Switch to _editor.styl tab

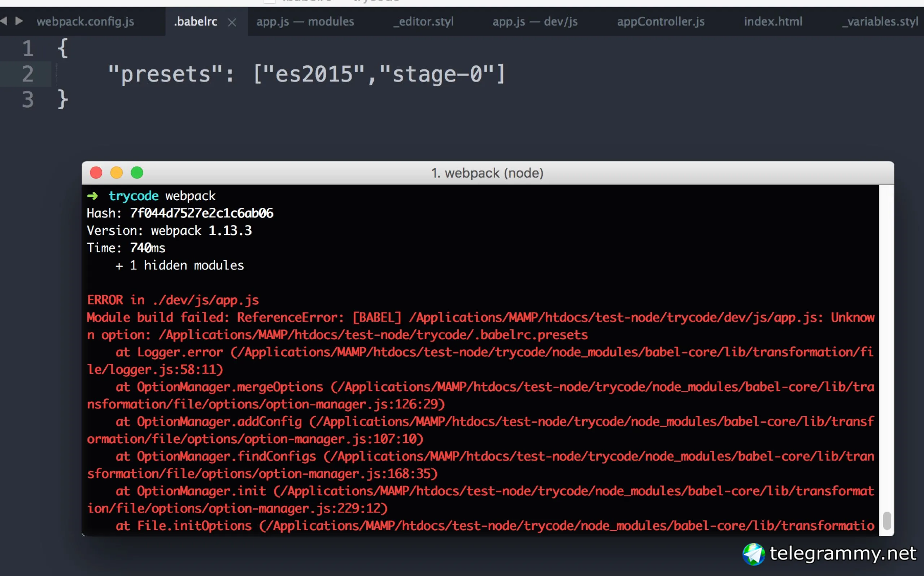[x=423, y=22]
